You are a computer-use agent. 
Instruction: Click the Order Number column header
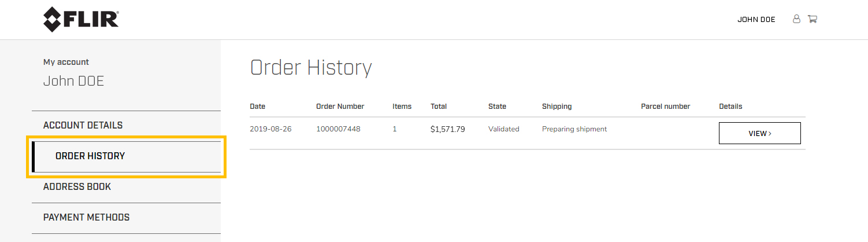point(340,107)
